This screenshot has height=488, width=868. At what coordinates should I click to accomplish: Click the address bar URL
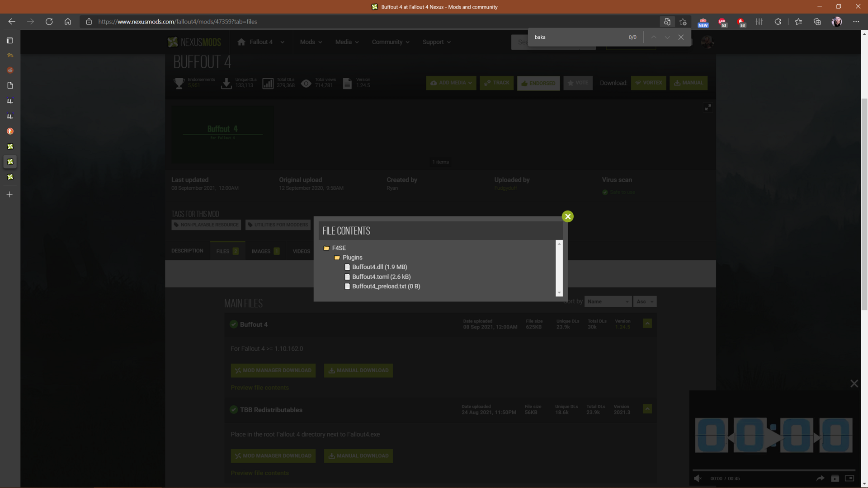tap(178, 22)
